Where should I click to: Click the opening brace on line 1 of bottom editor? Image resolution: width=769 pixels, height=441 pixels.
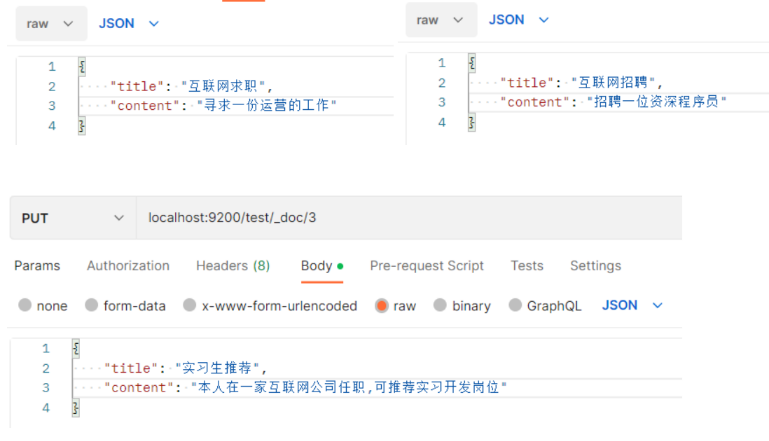click(76, 348)
